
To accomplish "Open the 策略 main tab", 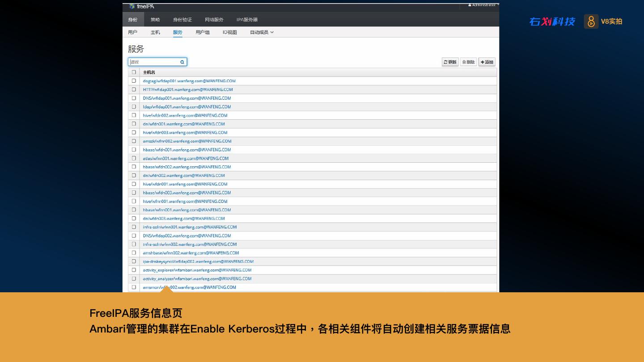I will pos(155,20).
